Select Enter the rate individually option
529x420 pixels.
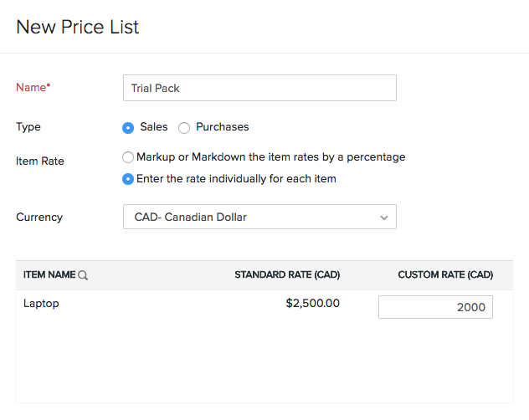[x=128, y=178]
